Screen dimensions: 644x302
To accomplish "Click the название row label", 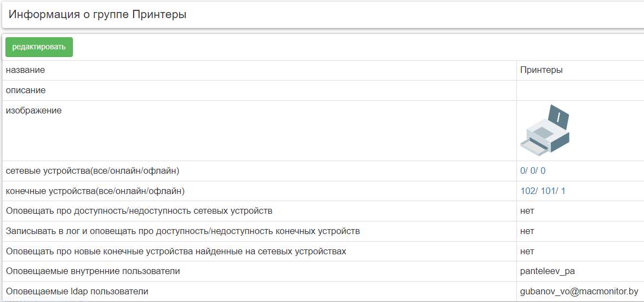I will (25, 70).
